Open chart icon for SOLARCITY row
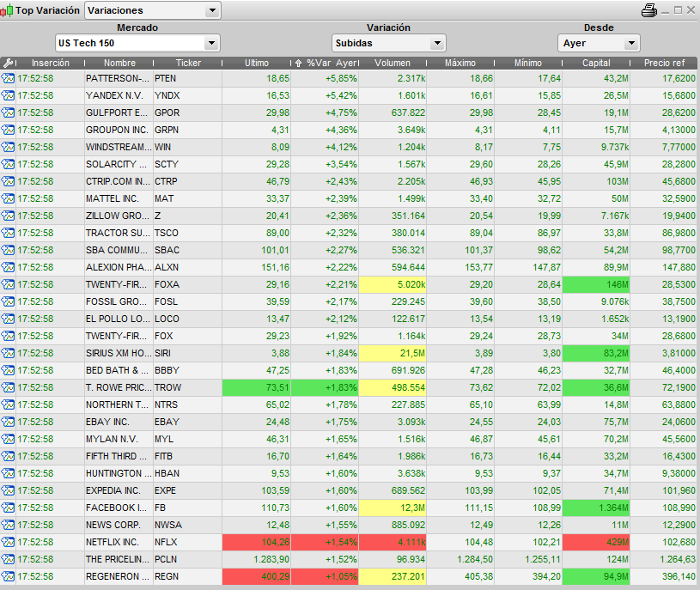Viewport: 700px width, 590px height. (x=8, y=164)
